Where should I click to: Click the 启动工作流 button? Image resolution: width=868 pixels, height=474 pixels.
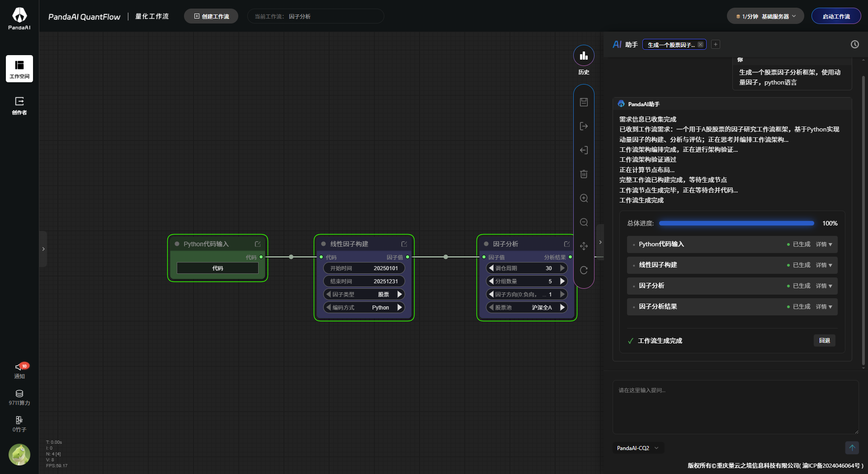point(836,16)
